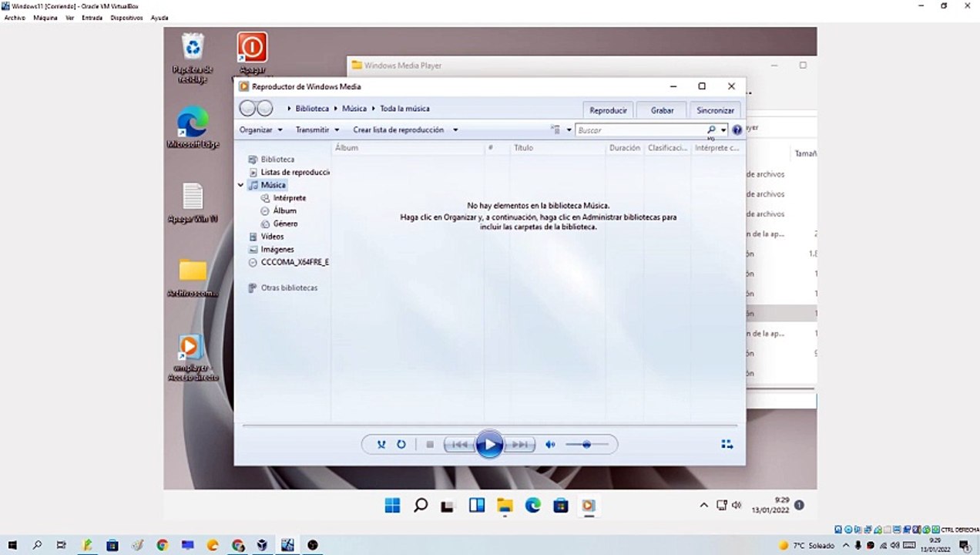Image resolution: width=980 pixels, height=555 pixels.
Task: Open the Máquina menu in VirtualBox
Action: pos(45,18)
